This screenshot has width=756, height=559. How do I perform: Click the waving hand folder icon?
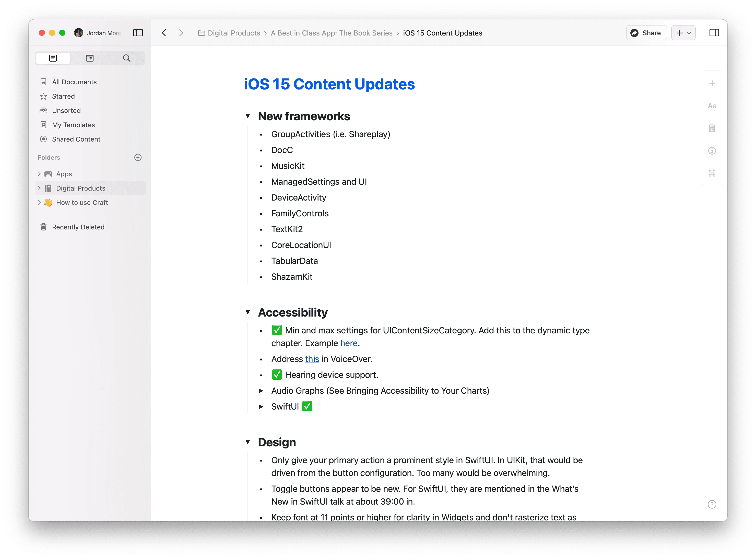coord(48,202)
